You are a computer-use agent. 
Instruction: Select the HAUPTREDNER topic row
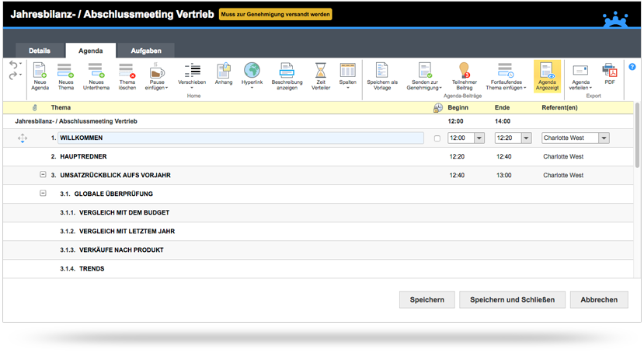pyautogui.click(x=319, y=156)
